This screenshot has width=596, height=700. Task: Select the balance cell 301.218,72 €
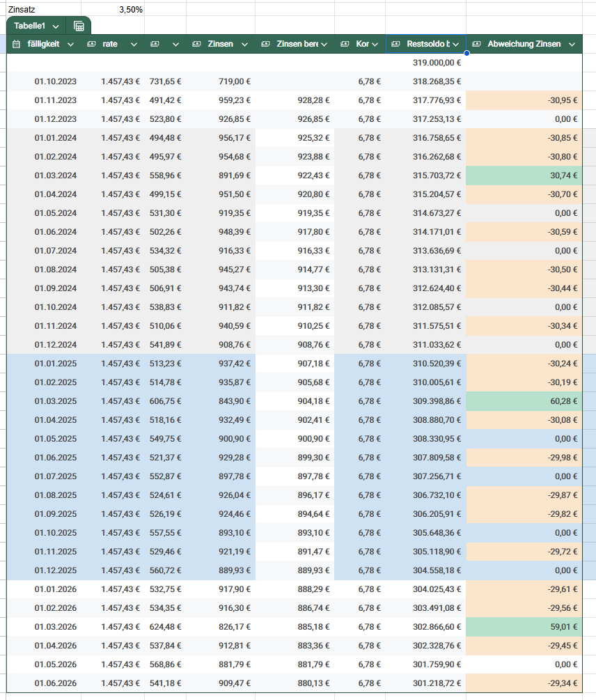pyautogui.click(x=426, y=683)
